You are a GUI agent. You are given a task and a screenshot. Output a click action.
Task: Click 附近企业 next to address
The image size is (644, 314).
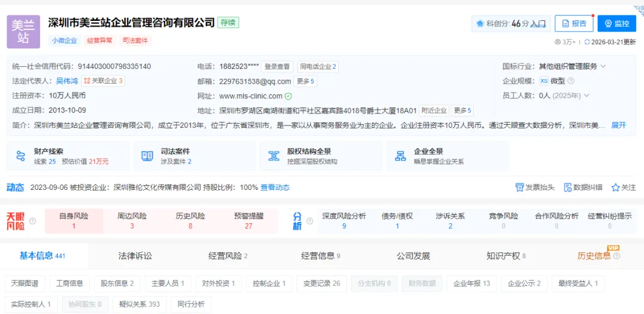click(434, 110)
